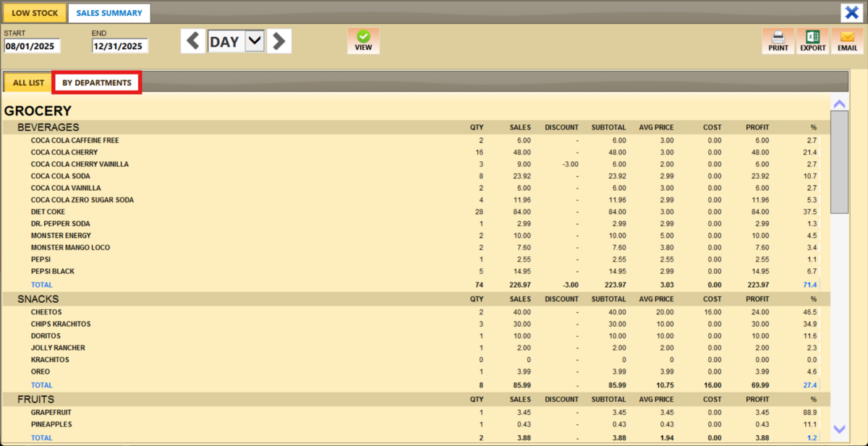
Task: Click the Diet Coke percentage 37.5
Action: pos(810,212)
